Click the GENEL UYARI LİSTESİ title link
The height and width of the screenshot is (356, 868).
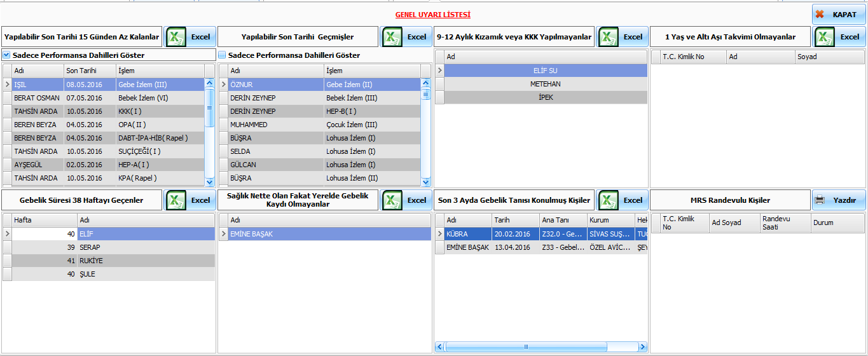432,15
